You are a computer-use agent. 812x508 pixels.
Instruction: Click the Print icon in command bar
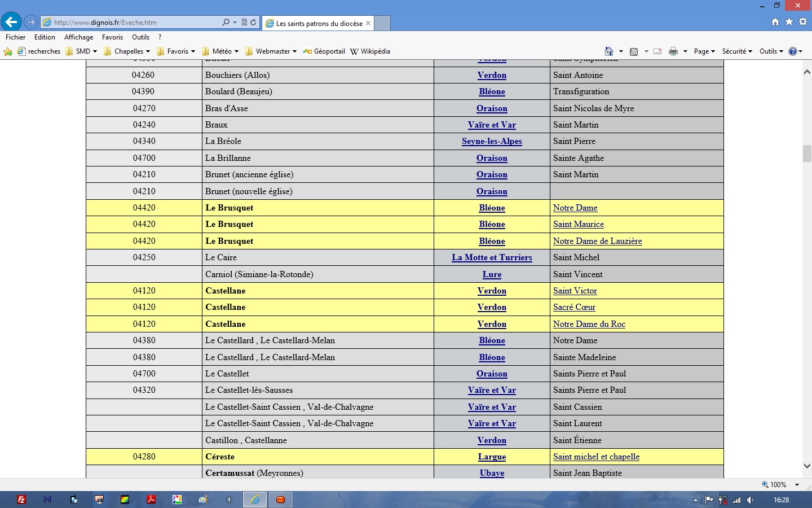point(673,51)
